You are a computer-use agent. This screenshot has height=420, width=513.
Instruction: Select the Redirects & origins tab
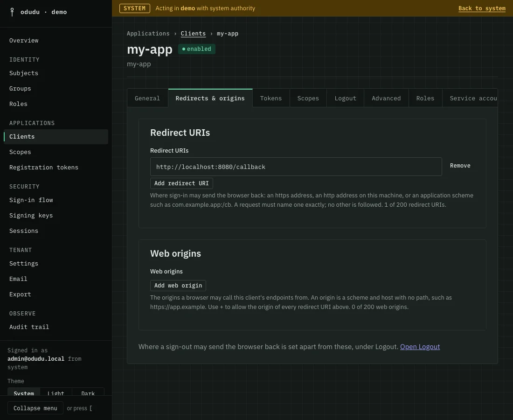[210, 98]
